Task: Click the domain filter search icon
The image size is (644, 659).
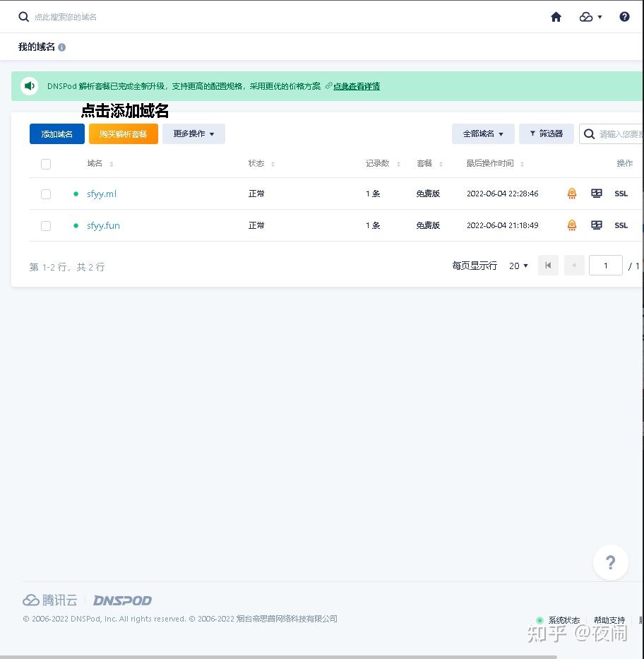Action: pyautogui.click(x=589, y=134)
